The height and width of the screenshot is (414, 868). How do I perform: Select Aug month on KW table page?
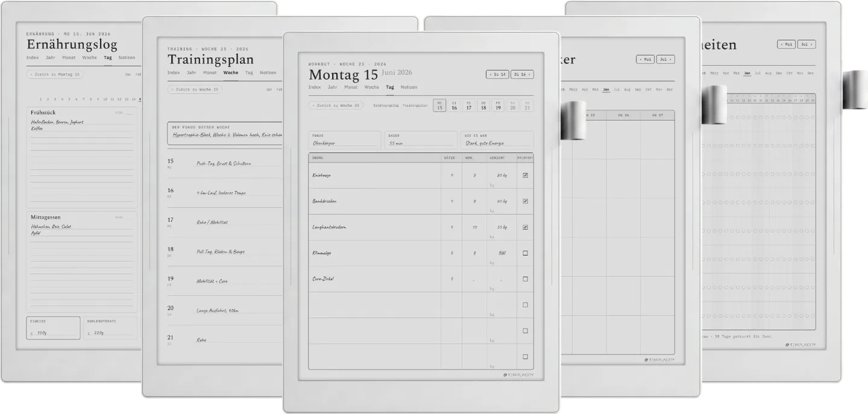627,89
